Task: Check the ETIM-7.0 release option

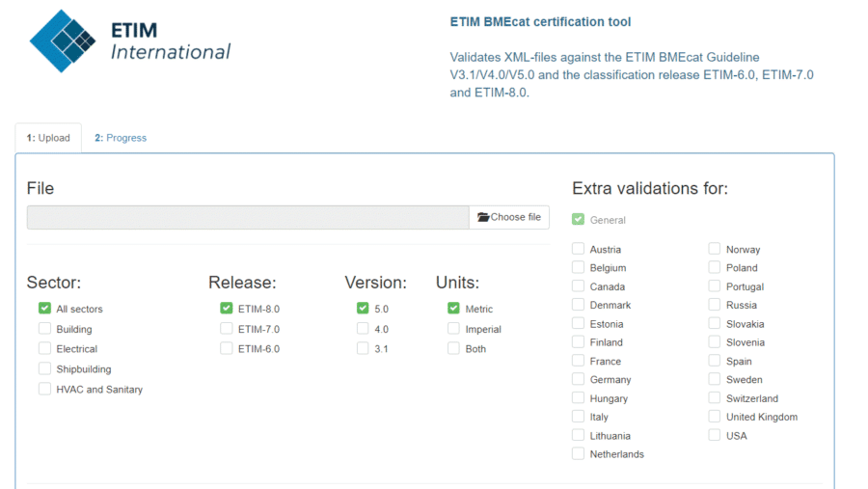Action: point(226,329)
